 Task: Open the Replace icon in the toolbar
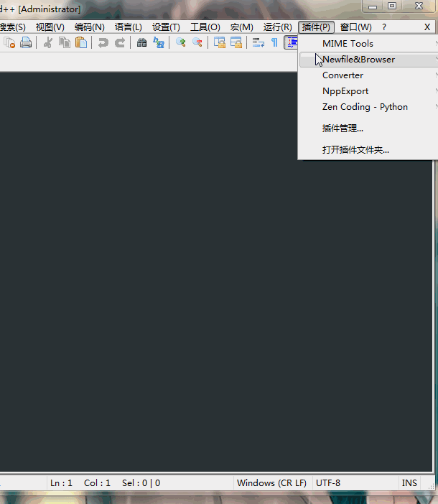click(x=159, y=42)
